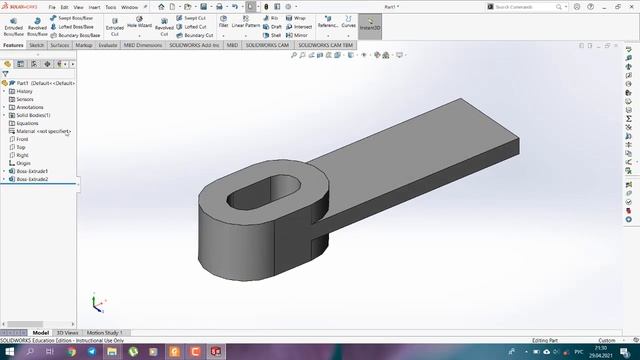Viewport: 640px width, 360px height.
Task: Open the Curves tool
Action: (x=348, y=22)
